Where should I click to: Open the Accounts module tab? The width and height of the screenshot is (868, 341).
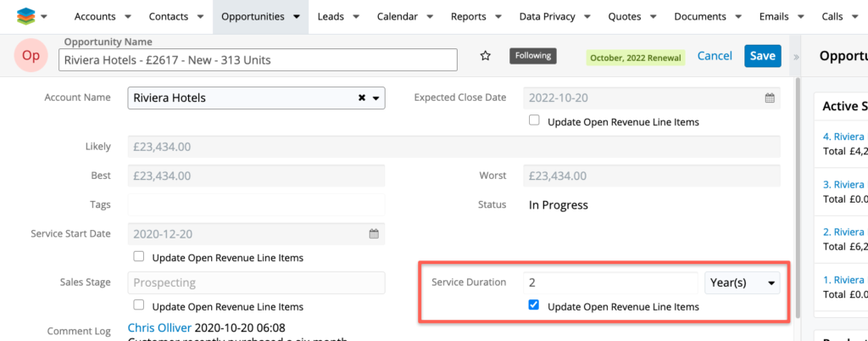click(93, 17)
